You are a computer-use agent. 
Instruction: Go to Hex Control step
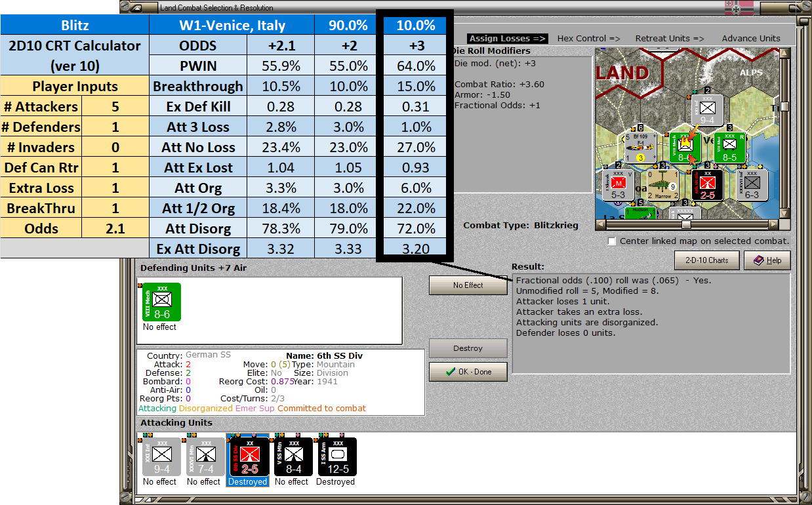tap(588, 38)
